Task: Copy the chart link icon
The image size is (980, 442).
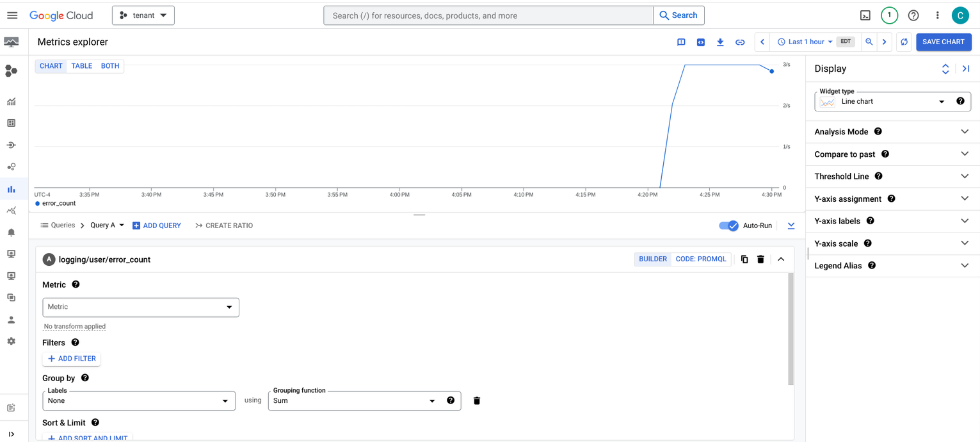Action: point(740,42)
